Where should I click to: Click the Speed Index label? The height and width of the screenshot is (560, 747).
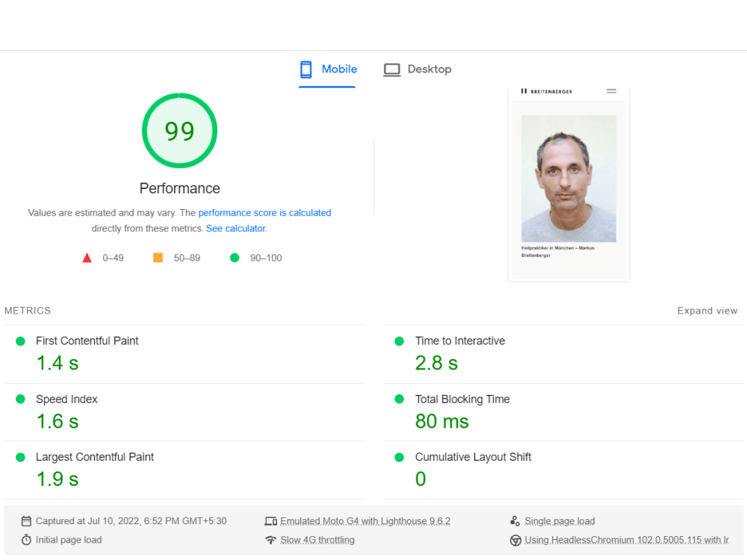(66, 399)
